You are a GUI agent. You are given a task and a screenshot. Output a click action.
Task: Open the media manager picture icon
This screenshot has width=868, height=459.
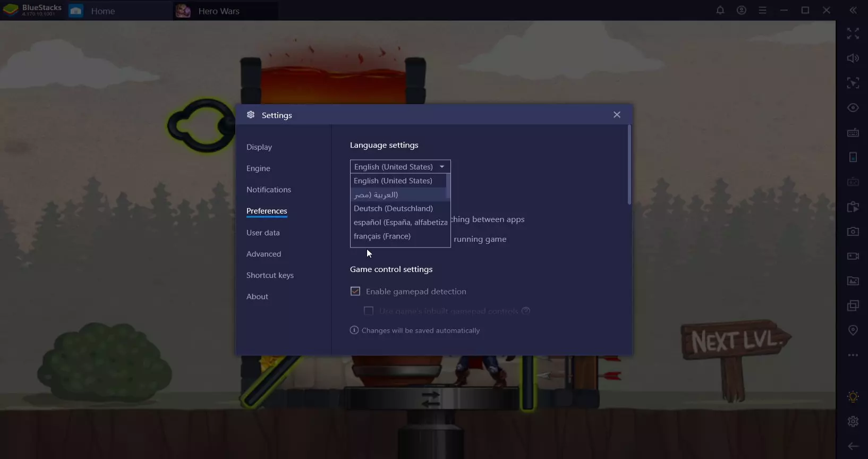[x=853, y=281]
